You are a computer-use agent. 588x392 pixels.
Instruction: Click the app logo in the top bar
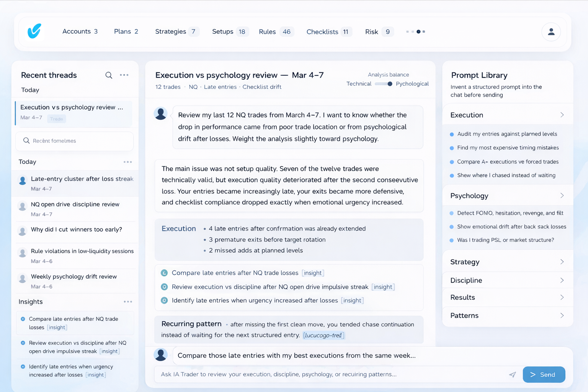[x=34, y=31]
